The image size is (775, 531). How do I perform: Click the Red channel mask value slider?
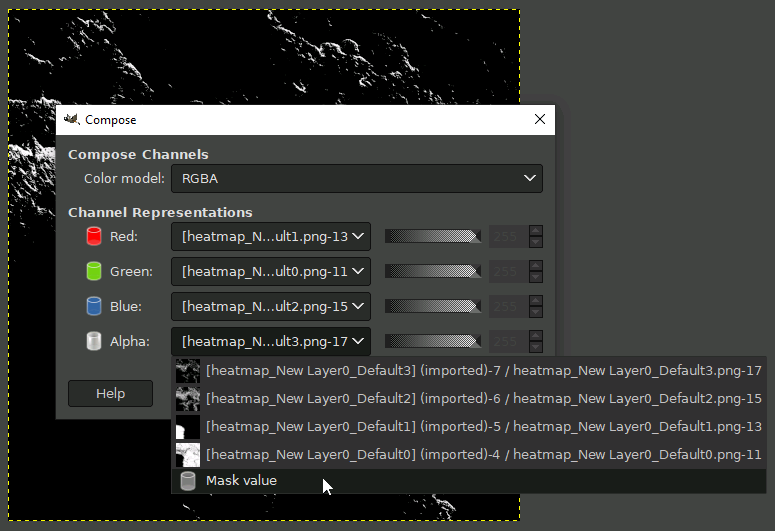(433, 236)
